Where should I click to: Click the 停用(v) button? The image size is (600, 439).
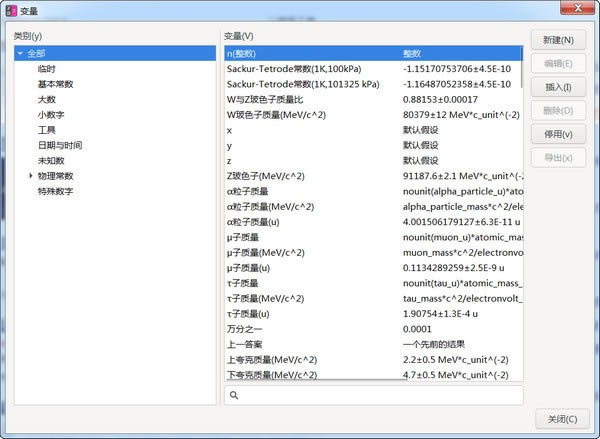pyautogui.click(x=558, y=134)
